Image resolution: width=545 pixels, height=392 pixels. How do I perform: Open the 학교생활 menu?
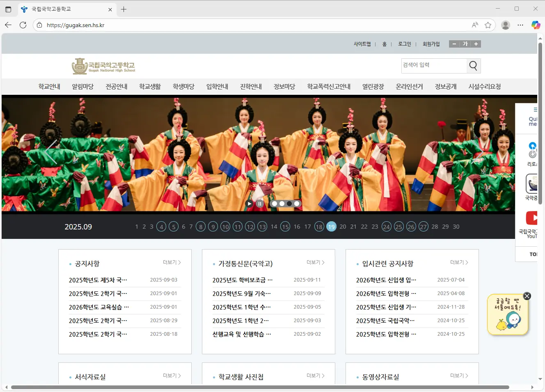(150, 87)
